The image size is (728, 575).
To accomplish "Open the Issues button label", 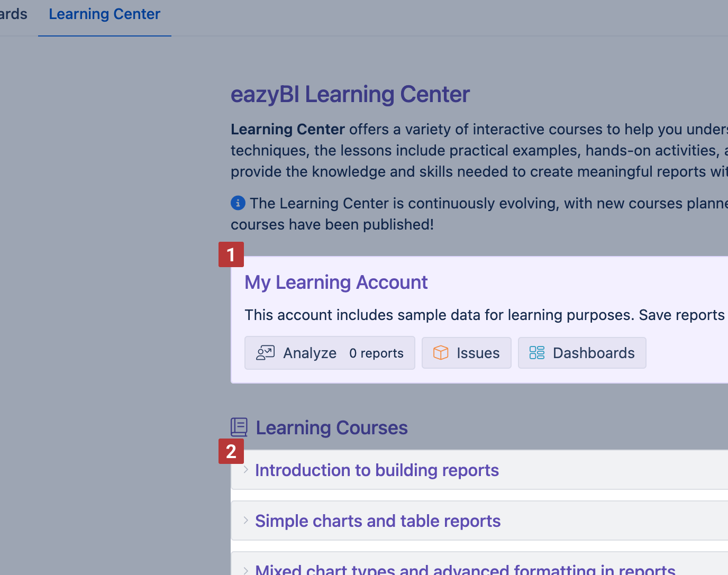I will [478, 353].
